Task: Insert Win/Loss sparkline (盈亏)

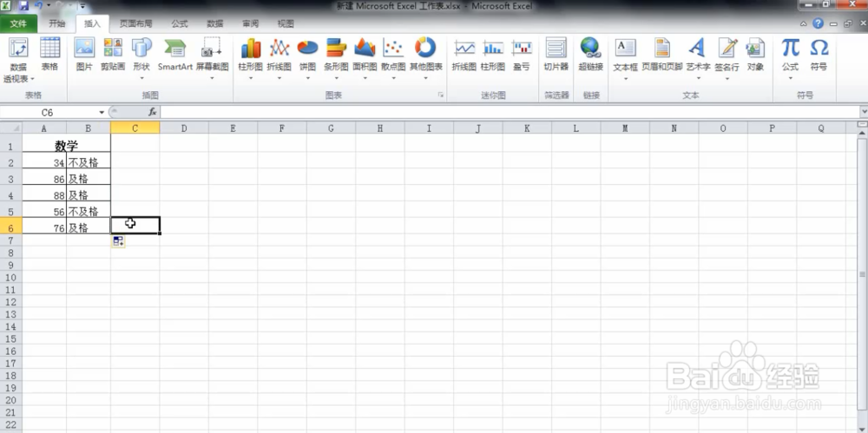Action: [522, 55]
